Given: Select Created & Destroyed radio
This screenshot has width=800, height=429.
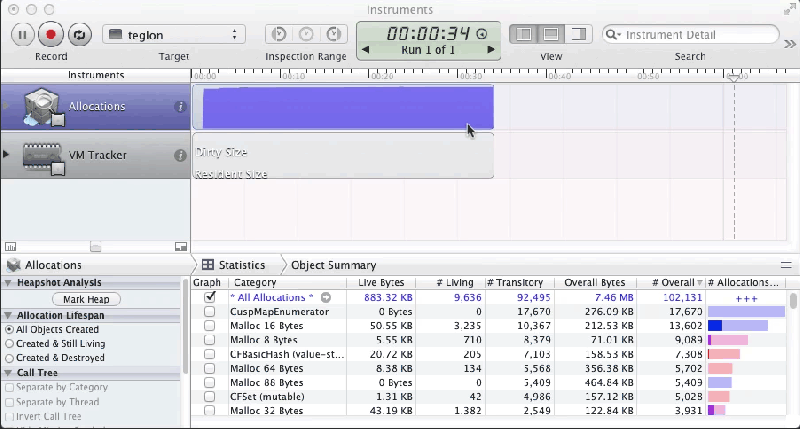Looking at the screenshot, I should [x=9, y=358].
